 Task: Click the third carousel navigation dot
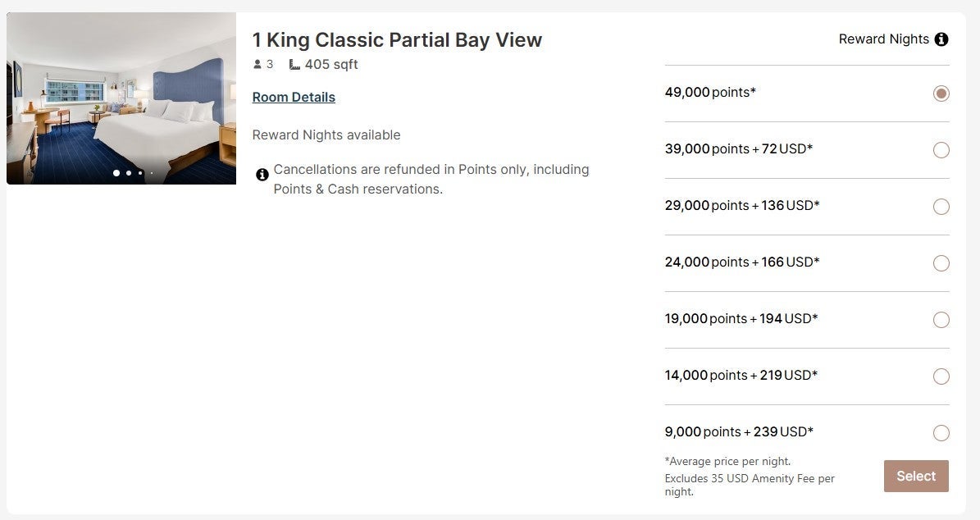[x=139, y=173]
